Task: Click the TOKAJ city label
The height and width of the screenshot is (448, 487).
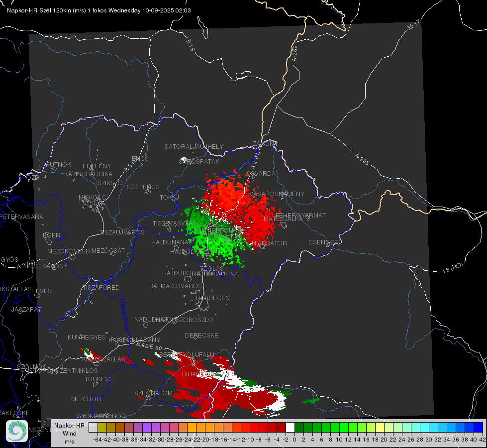Action: [x=169, y=198]
